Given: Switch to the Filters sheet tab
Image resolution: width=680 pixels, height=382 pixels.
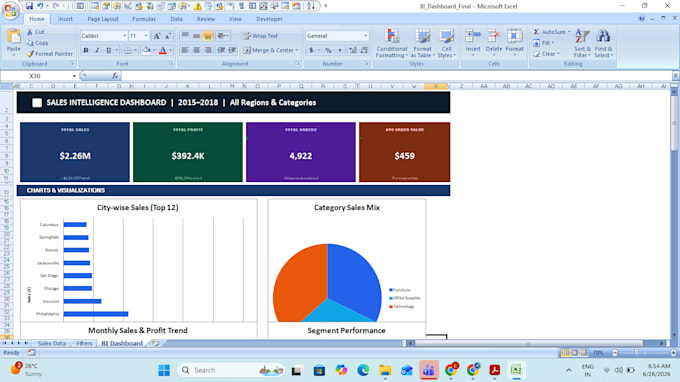Looking at the screenshot, I should [84, 343].
